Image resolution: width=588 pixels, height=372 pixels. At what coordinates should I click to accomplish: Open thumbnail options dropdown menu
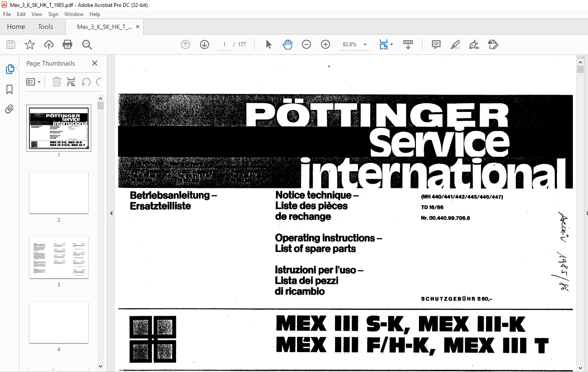coord(34,82)
